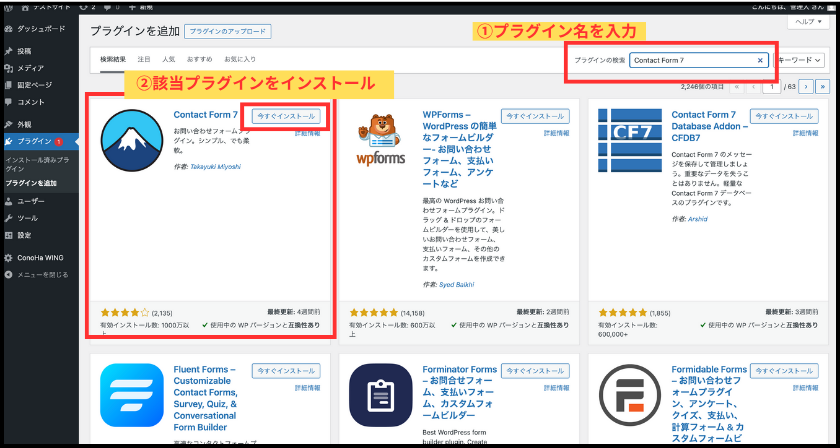Image resolution: width=840 pixels, height=448 pixels.
Task: Open 詳細情報 for Formidable Forms
Action: tap(806, 388)
